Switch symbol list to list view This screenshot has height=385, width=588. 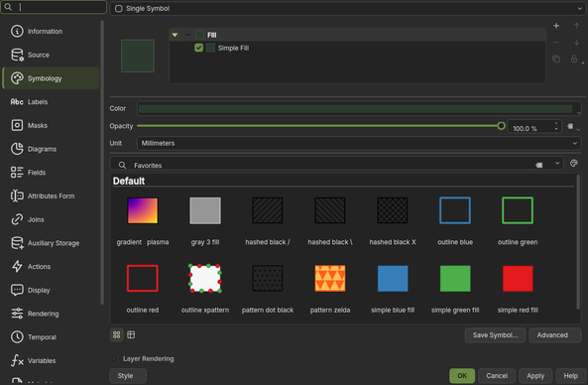tap(131, 334)
